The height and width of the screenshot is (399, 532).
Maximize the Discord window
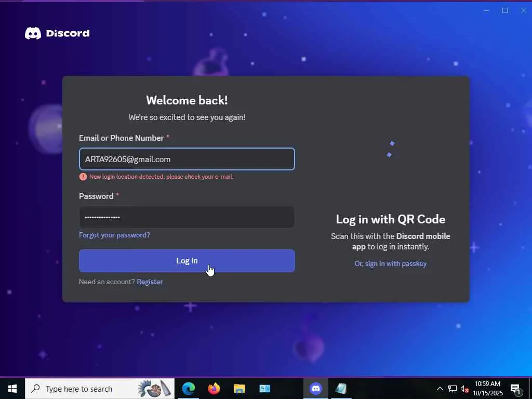(x=505, y=10)
